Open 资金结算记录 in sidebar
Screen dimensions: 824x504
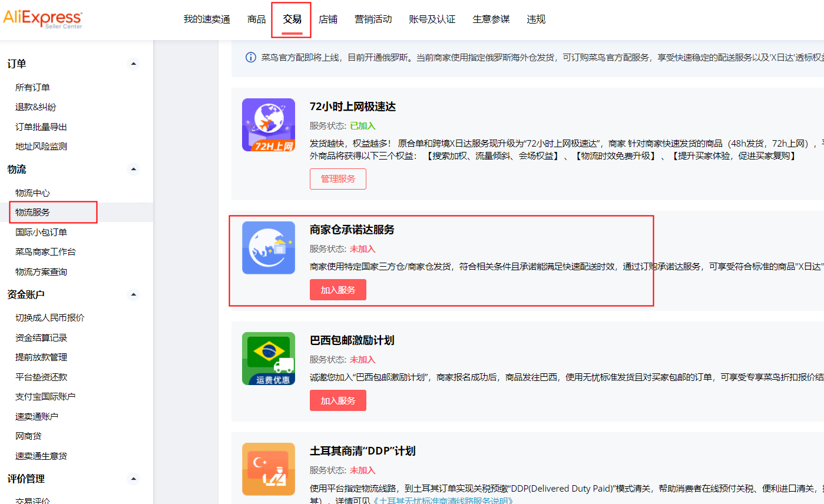(x=41, y=337)
